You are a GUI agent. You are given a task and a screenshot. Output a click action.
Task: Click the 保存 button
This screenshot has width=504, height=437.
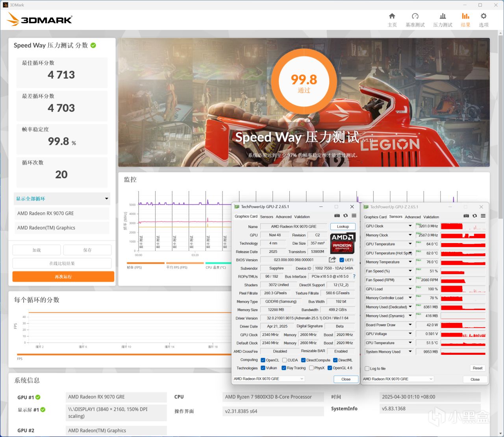pos(87,250)
